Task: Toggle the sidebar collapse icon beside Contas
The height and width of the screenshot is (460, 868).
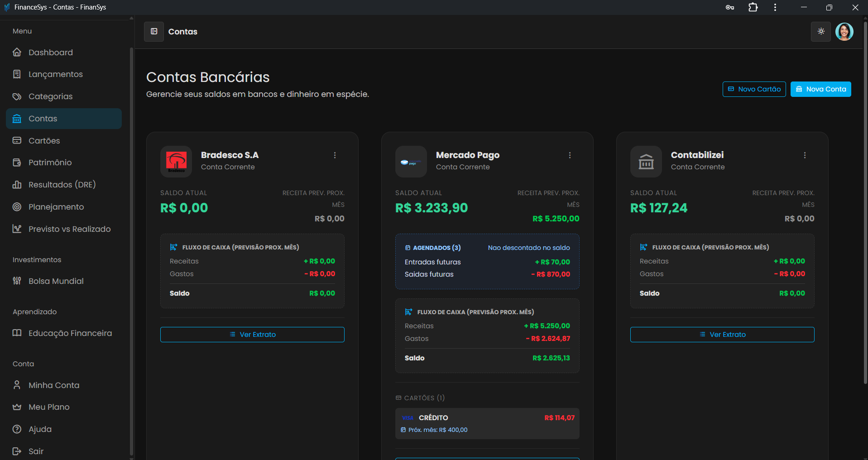Action: coord(154,32)
